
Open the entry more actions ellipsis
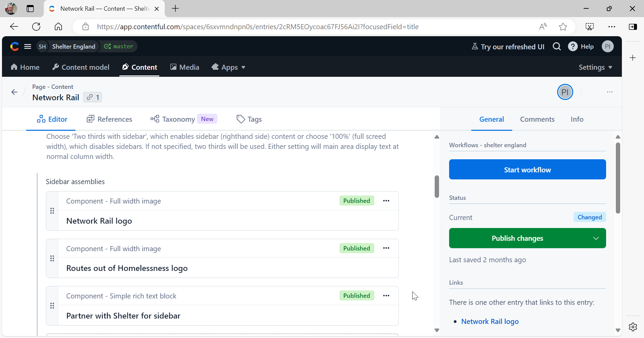tap(610, 92)
